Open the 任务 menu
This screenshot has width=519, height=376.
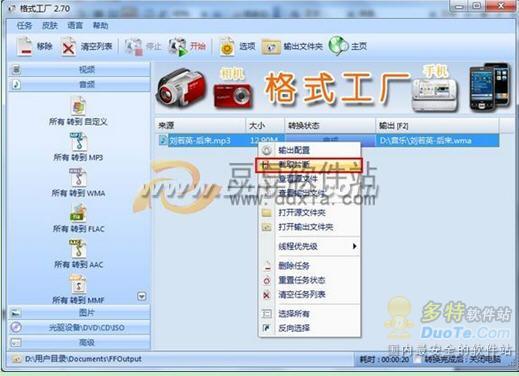pyautogui.click(x=24, y=25)
